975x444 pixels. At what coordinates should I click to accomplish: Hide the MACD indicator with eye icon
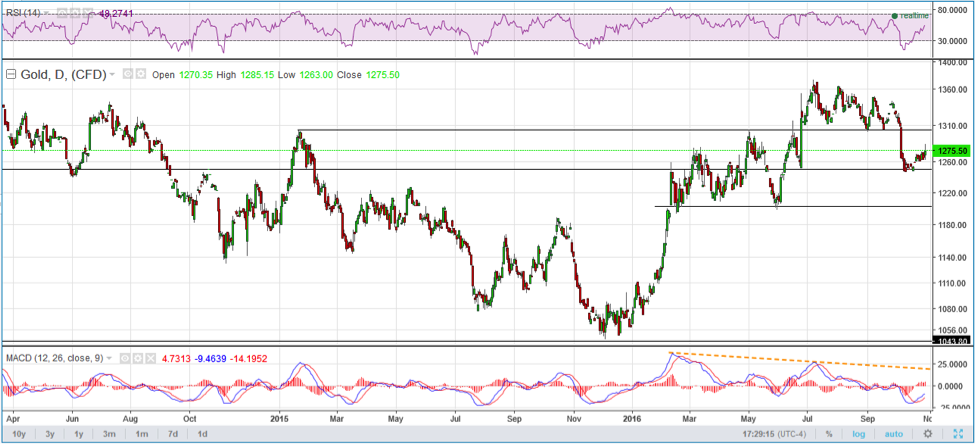pyautogui.click(x=126, y=358)
